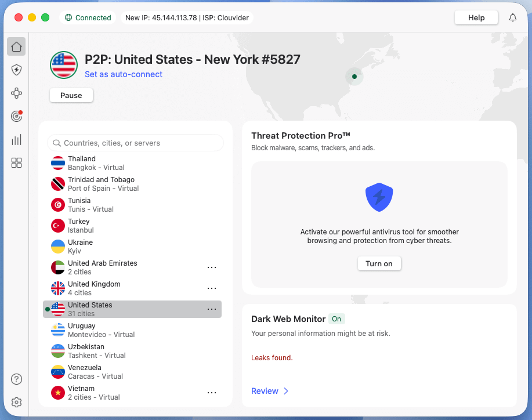The image size is (532, 420).
Task: Open statistics bars icon in sidebar
Action: [x=16, y=139]
